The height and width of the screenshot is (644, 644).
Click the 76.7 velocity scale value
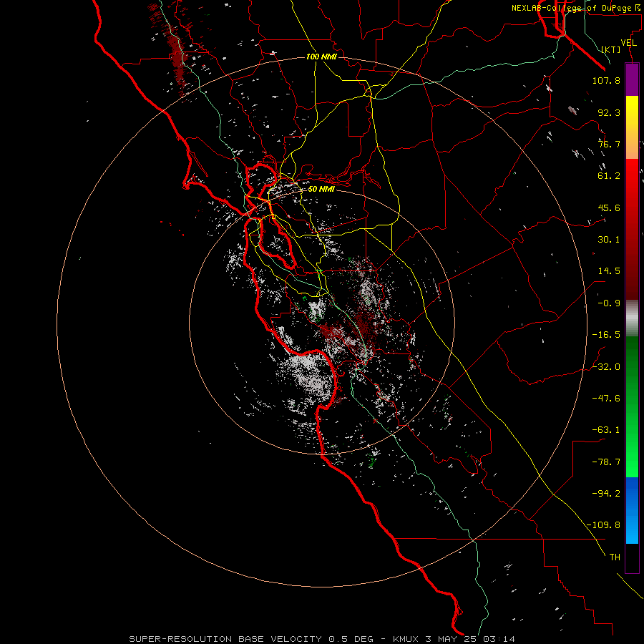pyautogui.click(x=609, y=144)
